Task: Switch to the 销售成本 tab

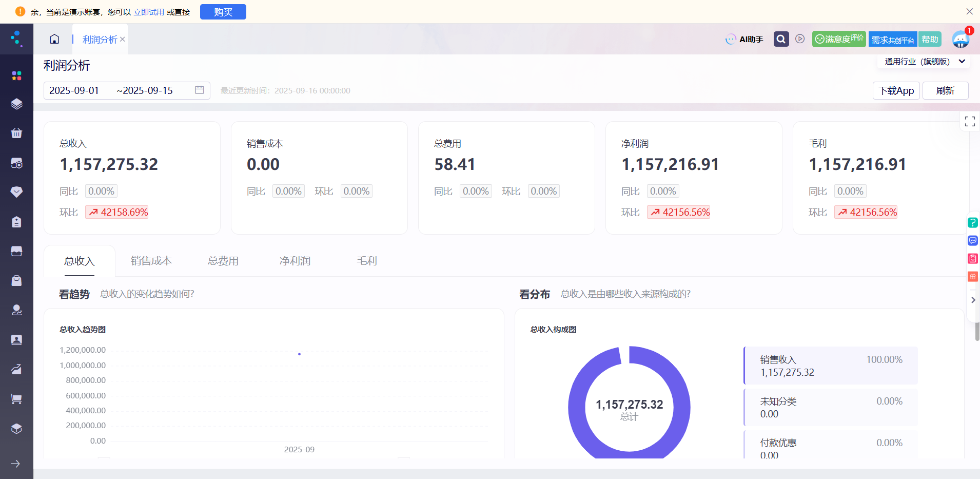Action: 151,261
